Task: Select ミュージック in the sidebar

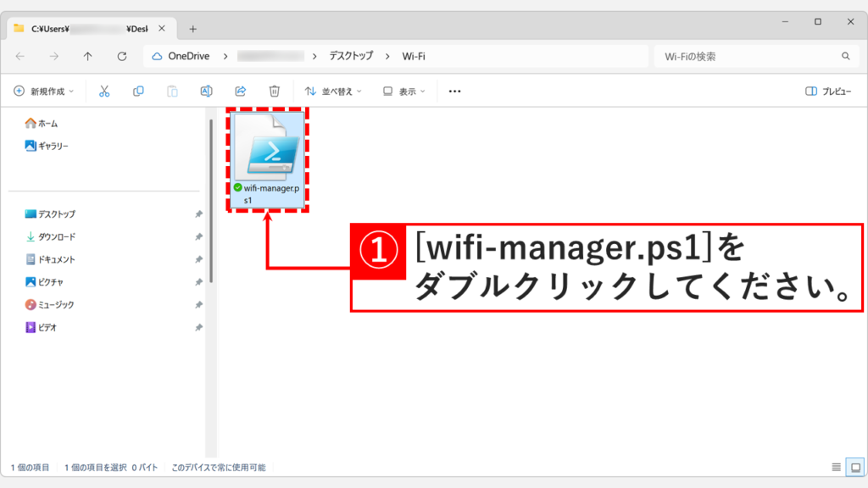Action: [x=53, y=303]
